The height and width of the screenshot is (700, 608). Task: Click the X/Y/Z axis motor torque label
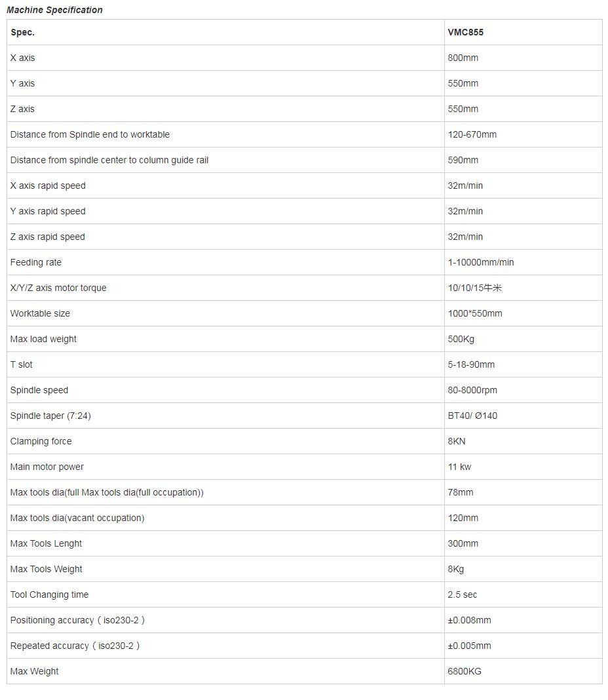coord(58,288)
